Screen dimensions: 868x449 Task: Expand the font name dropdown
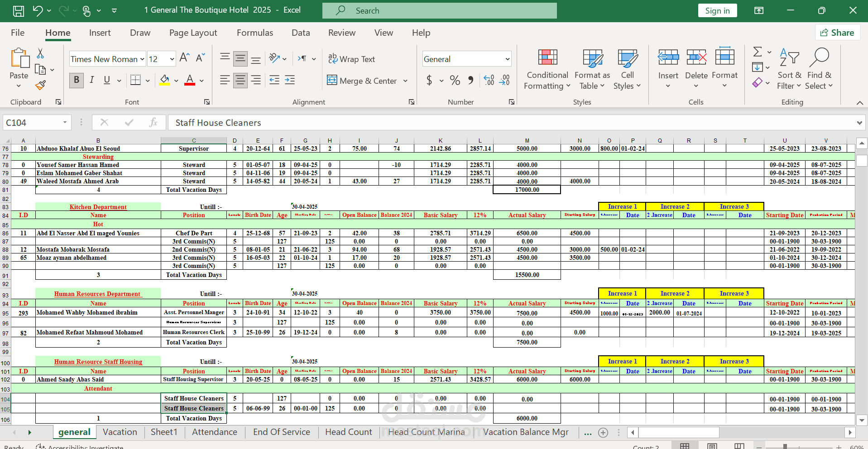click(142, 59)
